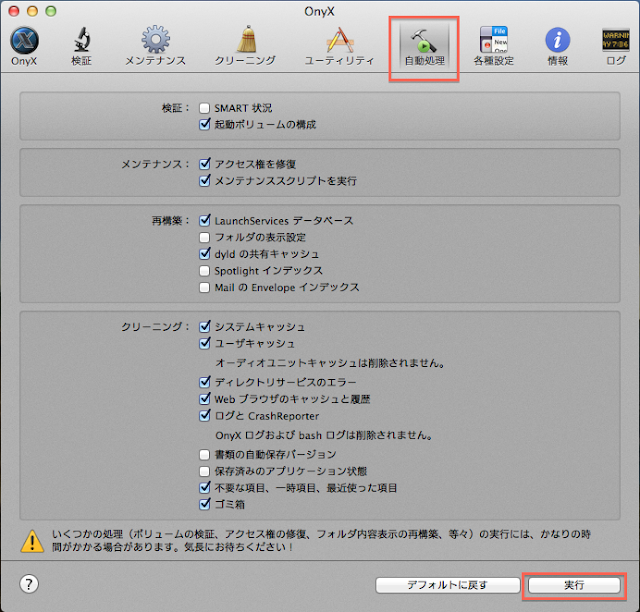
Task: Toggle アクセス権を修復 checkbox
Action: (204, 164)
